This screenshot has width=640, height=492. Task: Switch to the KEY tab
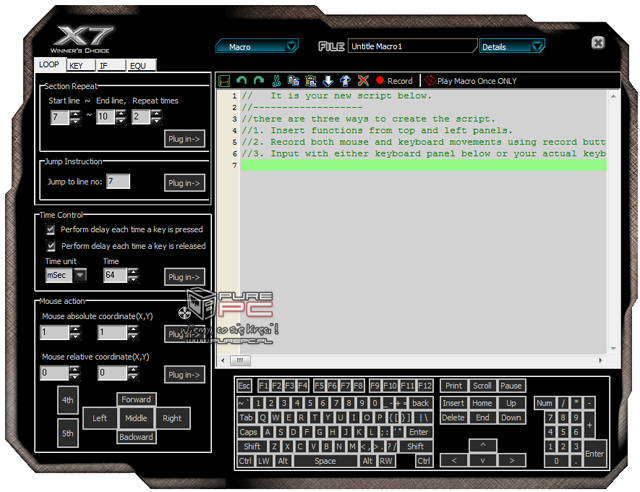pos(77,66)
